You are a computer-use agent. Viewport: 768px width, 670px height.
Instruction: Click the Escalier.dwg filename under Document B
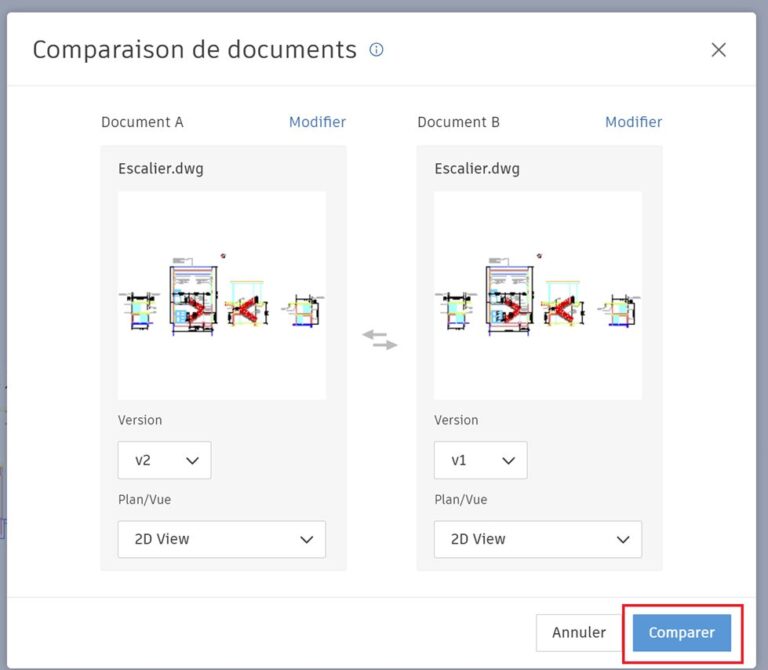477,169
